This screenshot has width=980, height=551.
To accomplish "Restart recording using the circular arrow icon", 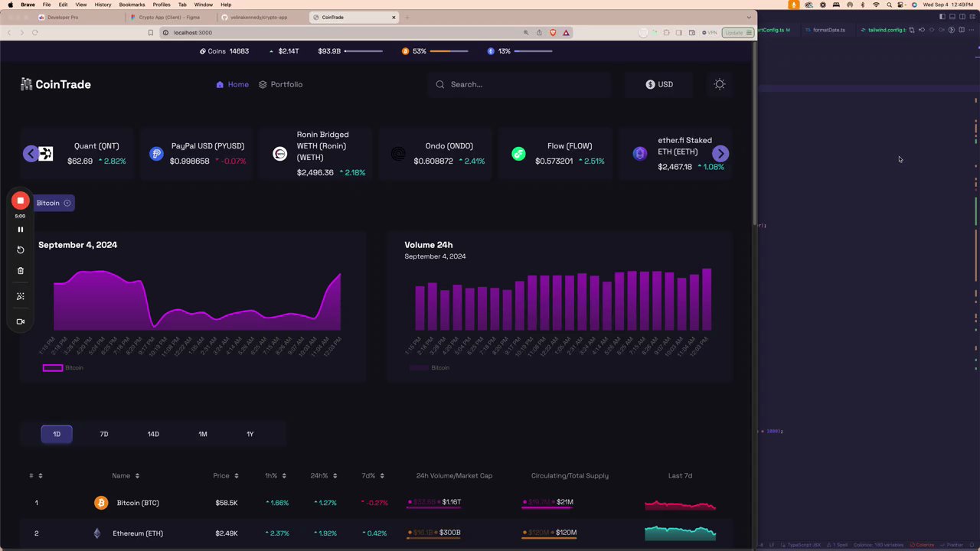I will pos(21,249).
